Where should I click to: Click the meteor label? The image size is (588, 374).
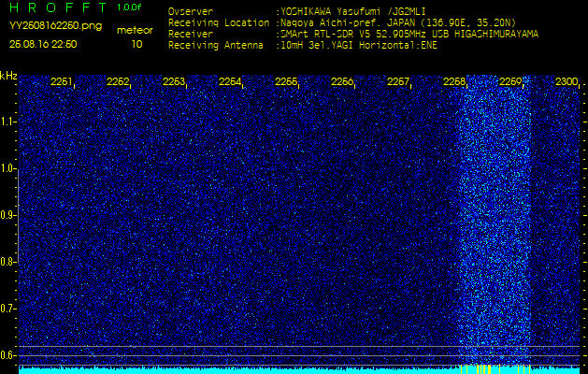pyautogui.click(x=135, y=30)
